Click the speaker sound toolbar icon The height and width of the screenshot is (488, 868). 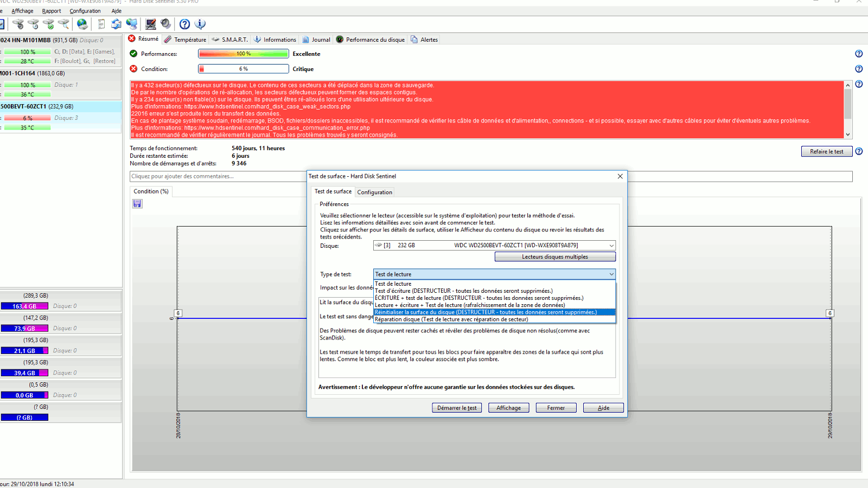tap(165, 24)
